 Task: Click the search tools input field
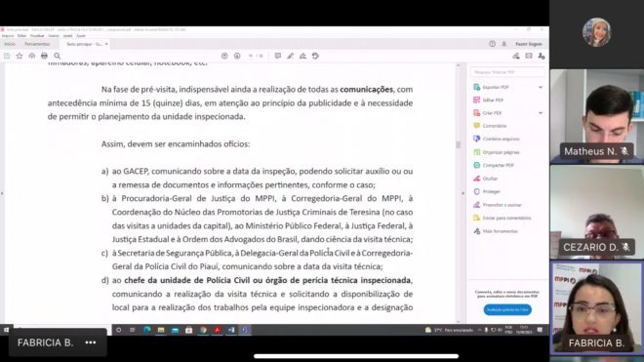point(507,72)
